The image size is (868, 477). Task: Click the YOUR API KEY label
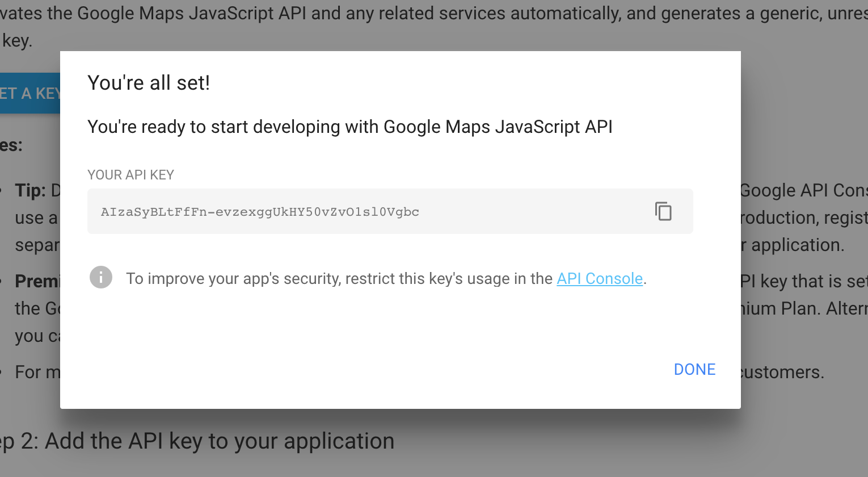tap(130, 175)
